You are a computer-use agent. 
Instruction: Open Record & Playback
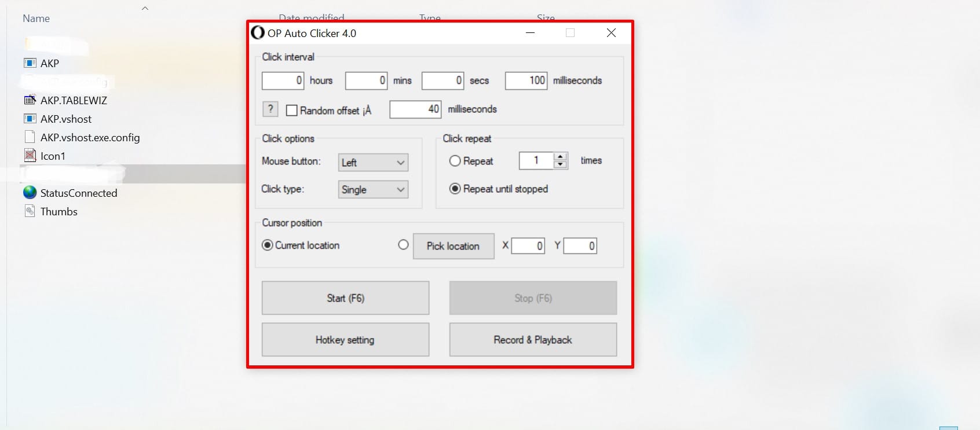(532, 340)
